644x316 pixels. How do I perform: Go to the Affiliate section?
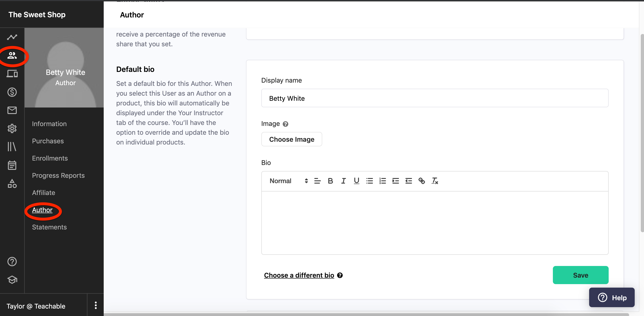(43, 193)
